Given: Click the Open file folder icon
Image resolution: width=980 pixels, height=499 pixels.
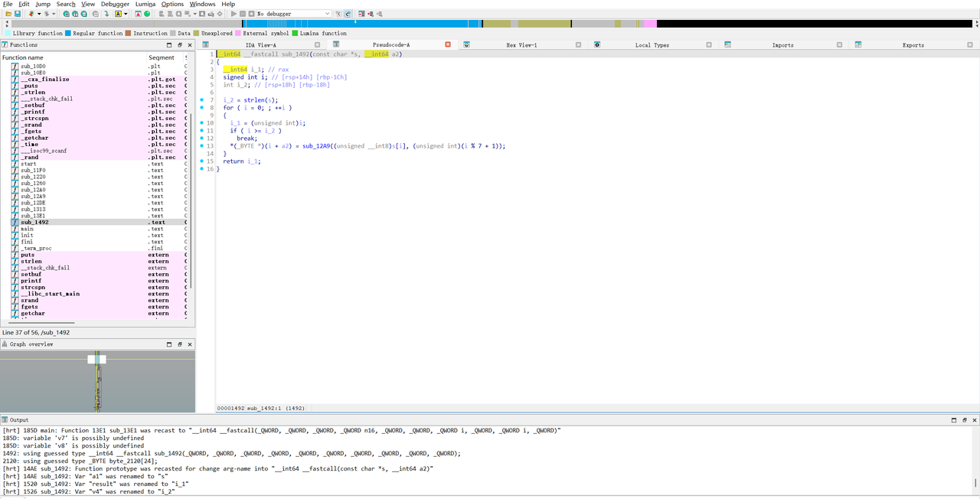Looking at the screenshot, I should coord(8,14).
